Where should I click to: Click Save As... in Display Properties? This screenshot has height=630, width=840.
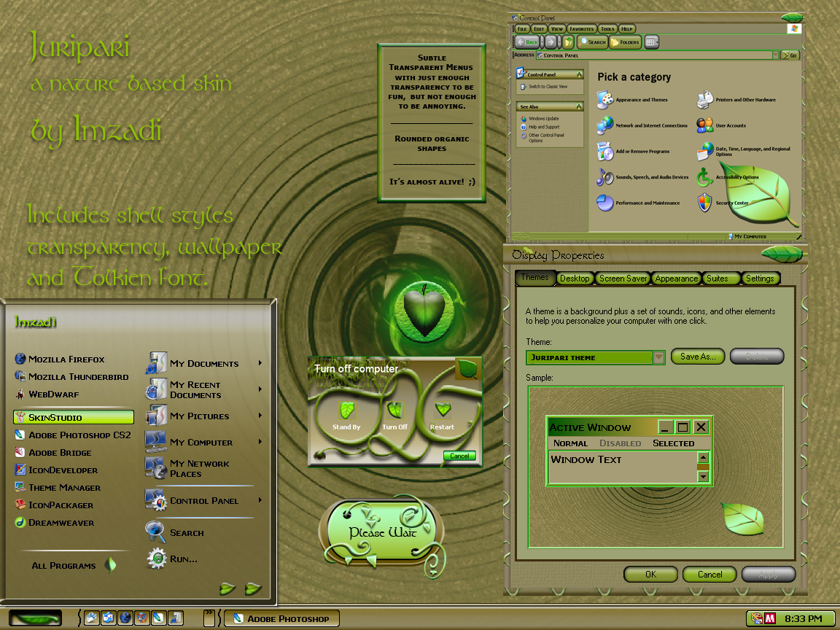point(698,357)
